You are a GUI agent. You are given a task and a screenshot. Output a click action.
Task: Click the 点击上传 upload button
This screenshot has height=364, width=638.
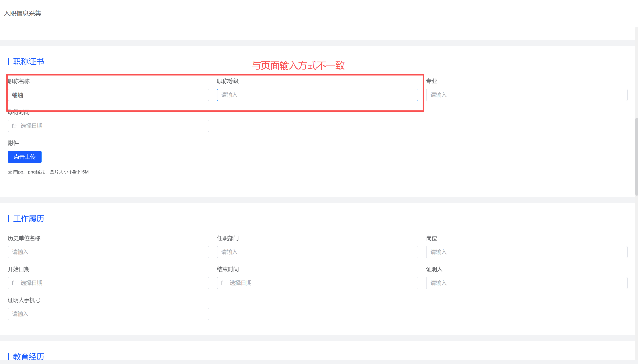click(x=25, y=157)
